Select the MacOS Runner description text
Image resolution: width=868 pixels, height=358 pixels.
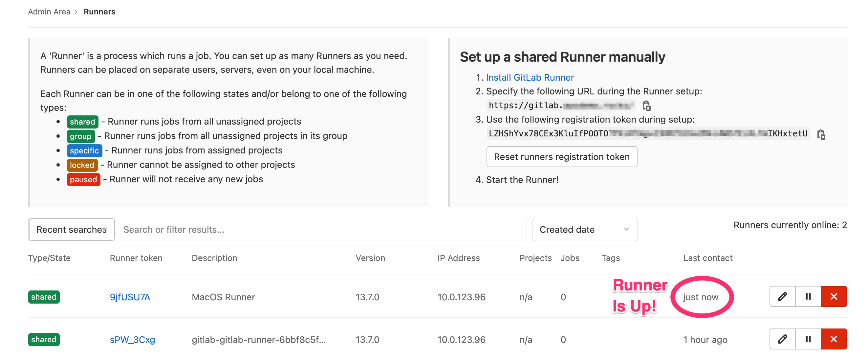pyautogui.click(x=224, y=297)
